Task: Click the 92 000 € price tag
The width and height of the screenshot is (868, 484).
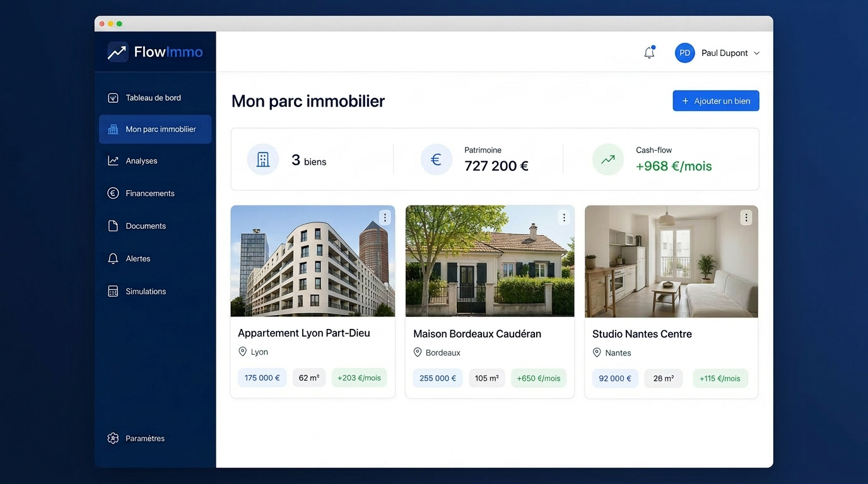Action: click(615, 378)
